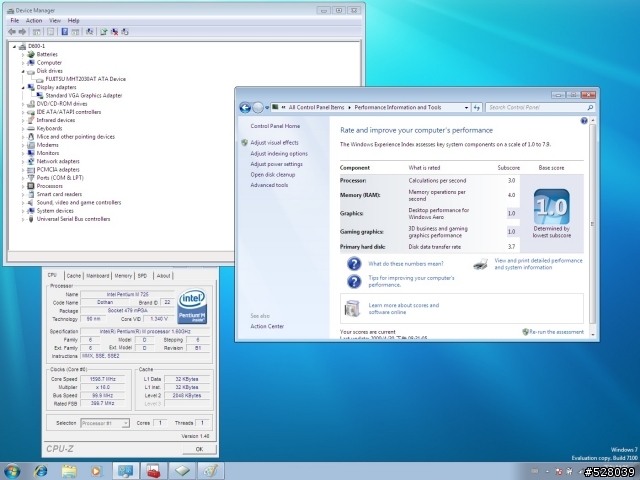This screenshot has width=640, height=480.
Task: Collapse the D600-1 root node
Action: tap(14, 47)
